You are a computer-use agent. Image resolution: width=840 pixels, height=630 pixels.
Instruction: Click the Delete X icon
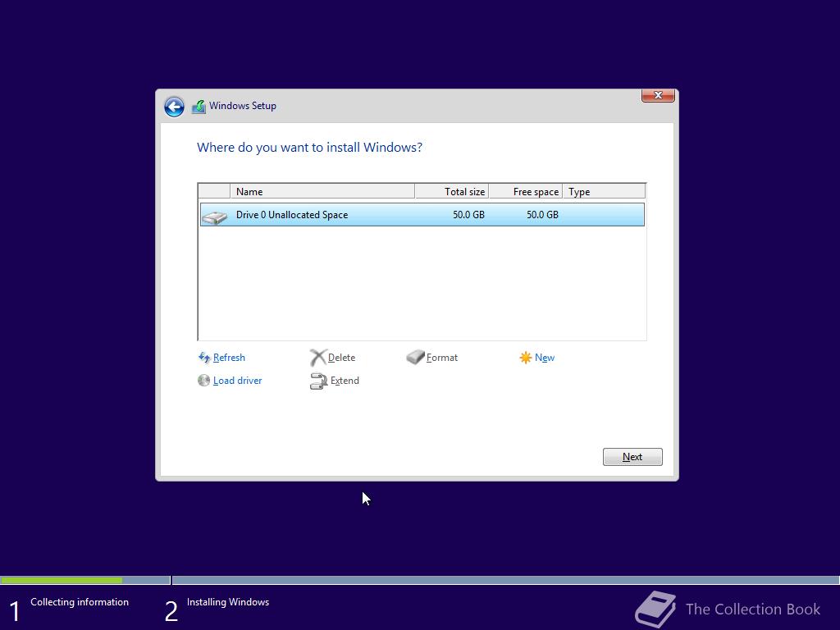tap(317, 358)
